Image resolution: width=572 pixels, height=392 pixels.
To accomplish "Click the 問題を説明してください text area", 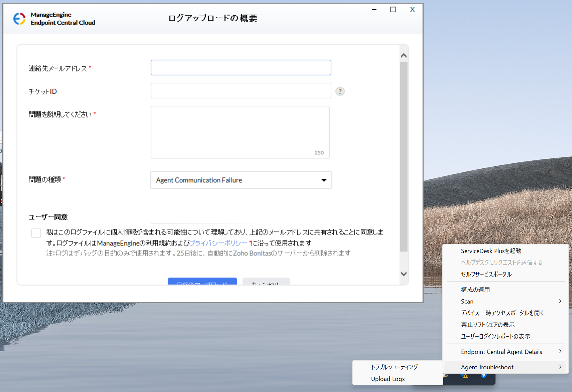I will pyautogui.click(x=240, y=132).
